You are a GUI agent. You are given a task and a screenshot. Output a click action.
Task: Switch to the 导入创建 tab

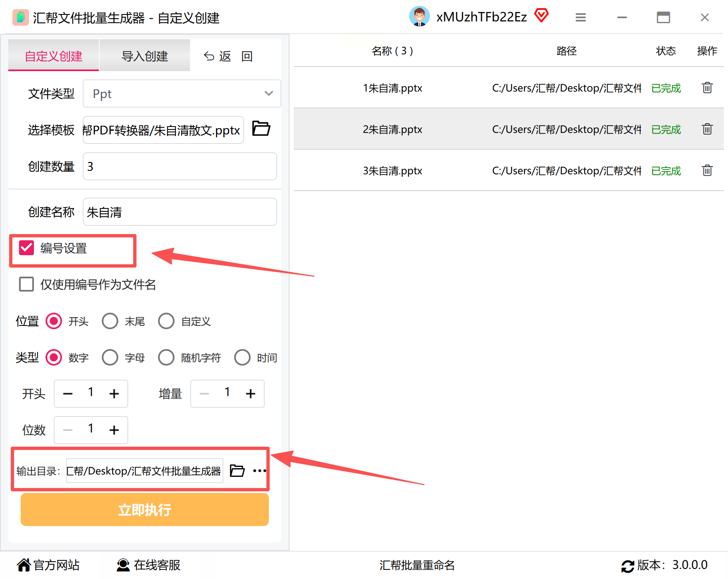[144, 55]
